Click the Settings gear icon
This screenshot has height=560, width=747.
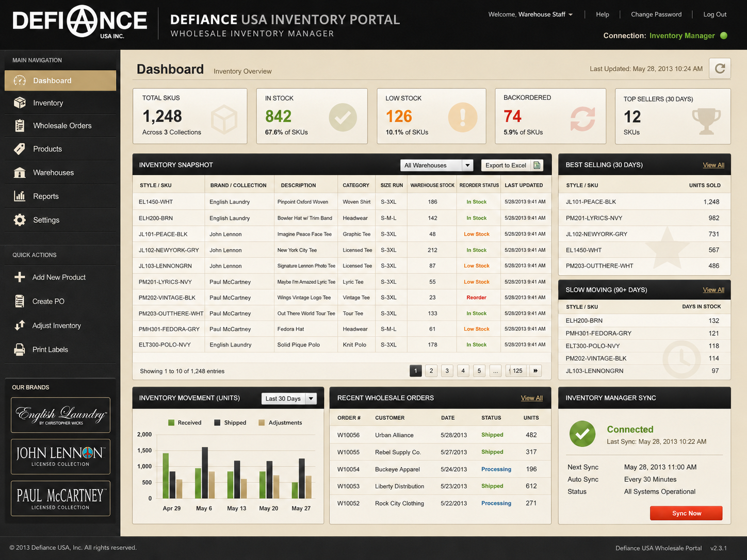20,220
